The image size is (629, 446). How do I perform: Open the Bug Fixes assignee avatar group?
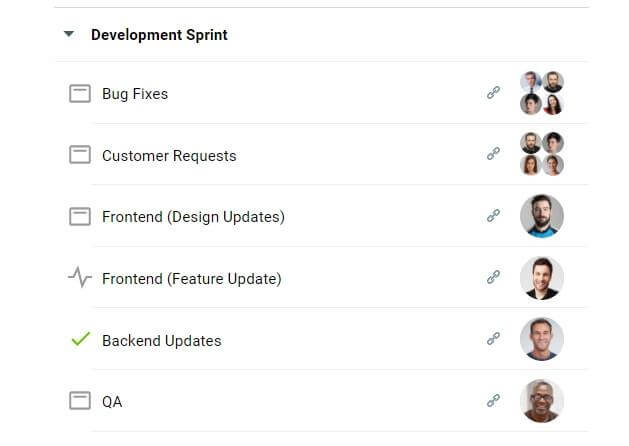[542, 93]
